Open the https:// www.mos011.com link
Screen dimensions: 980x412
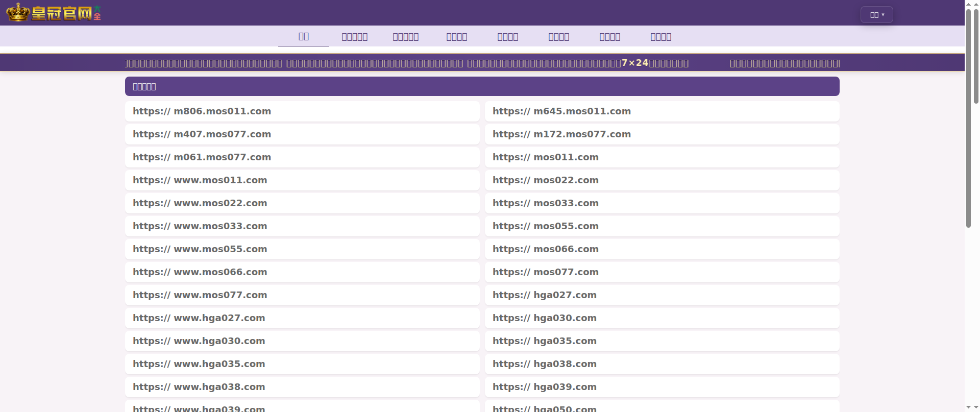point(302,180)
